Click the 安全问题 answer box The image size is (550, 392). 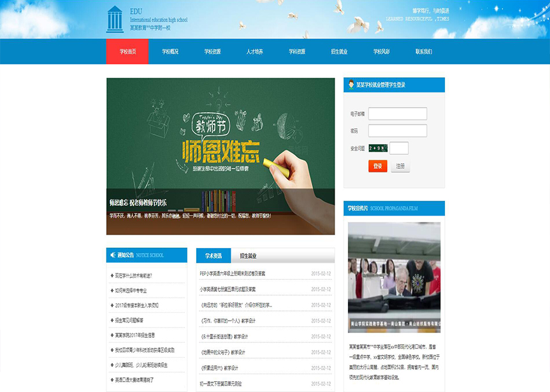[x=399, y=148]
